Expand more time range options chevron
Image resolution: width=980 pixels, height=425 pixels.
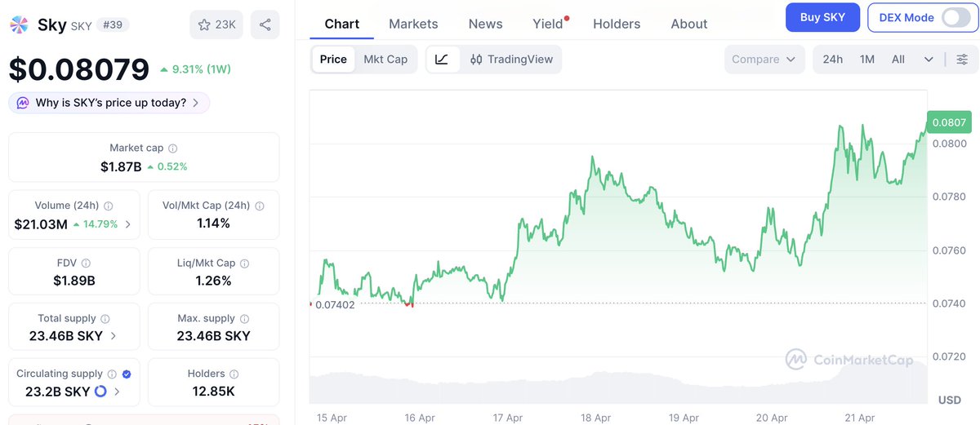929,59
